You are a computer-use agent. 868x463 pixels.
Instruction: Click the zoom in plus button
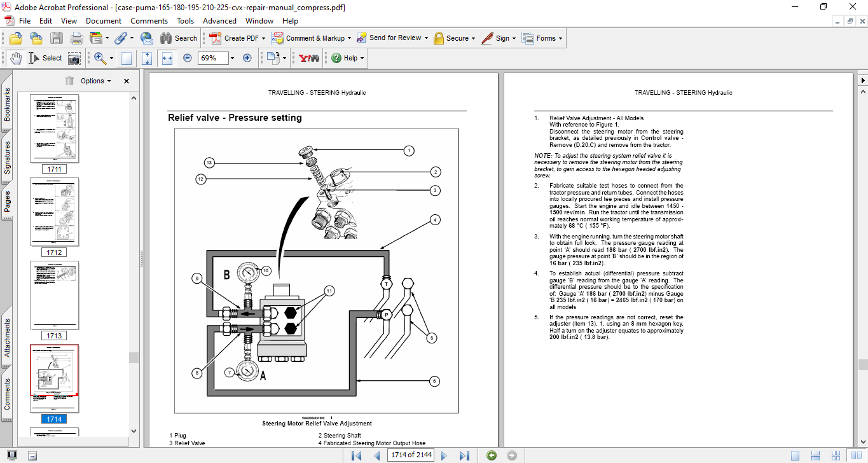(x=247, y=58)
